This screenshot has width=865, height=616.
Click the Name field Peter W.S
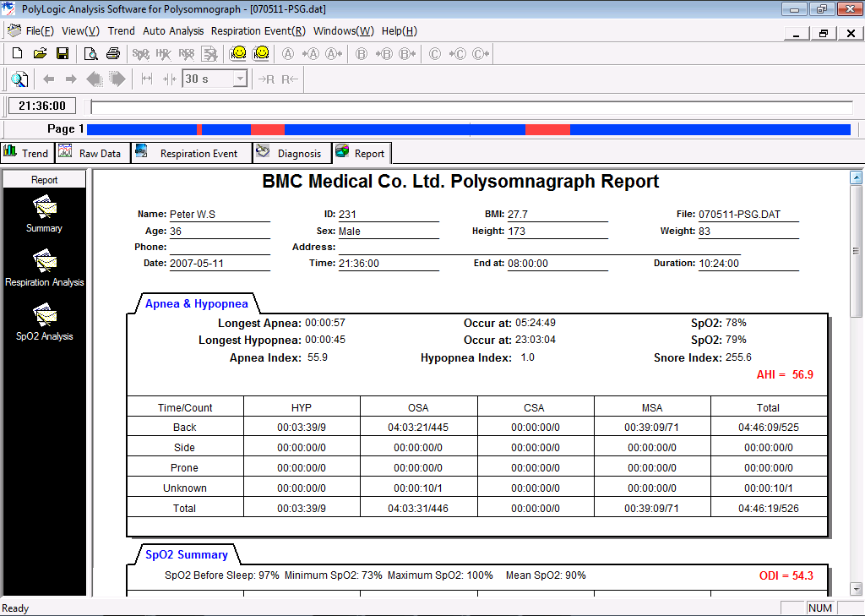(x=219, y=214)
